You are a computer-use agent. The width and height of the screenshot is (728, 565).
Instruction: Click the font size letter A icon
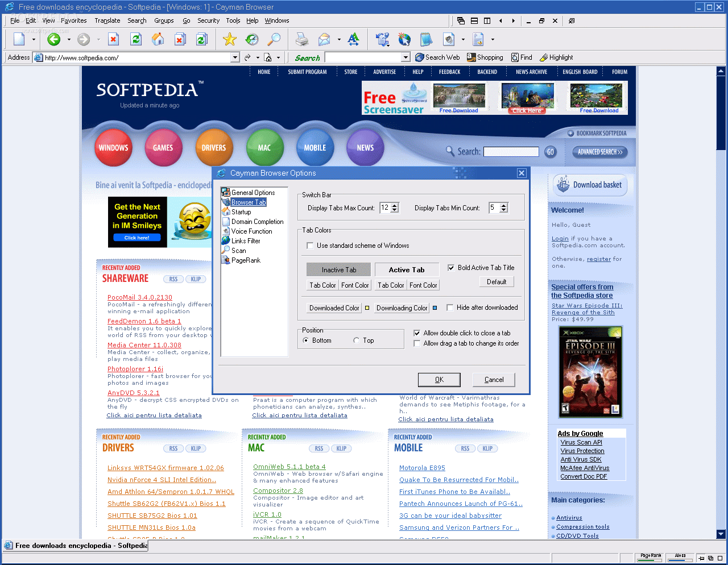pos(354,39)
